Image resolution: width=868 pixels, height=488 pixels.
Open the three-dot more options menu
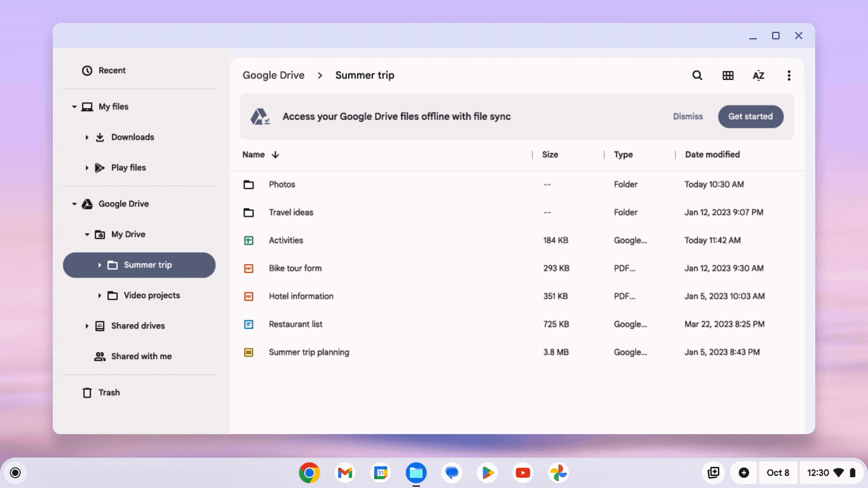pos(789,75)
